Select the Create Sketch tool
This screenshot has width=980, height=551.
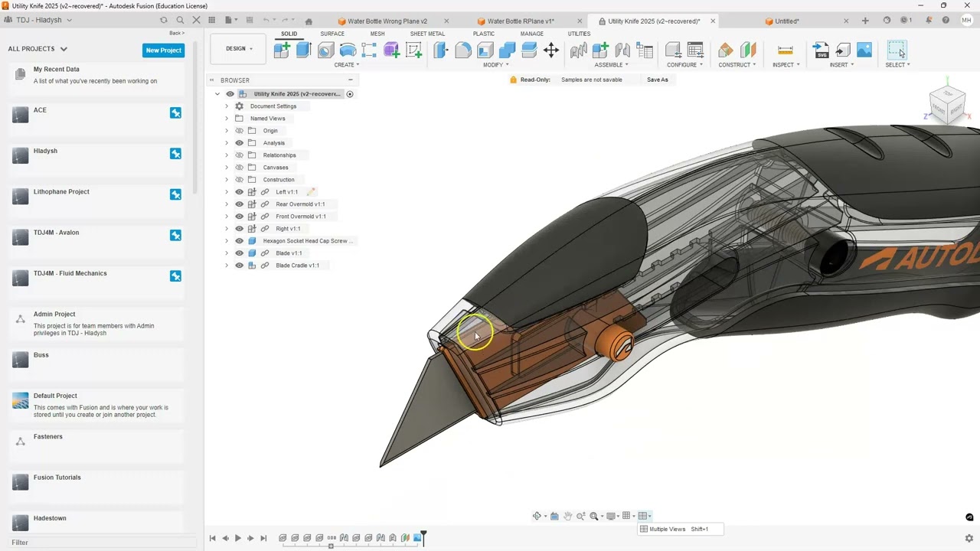click(x=414, y=51)
